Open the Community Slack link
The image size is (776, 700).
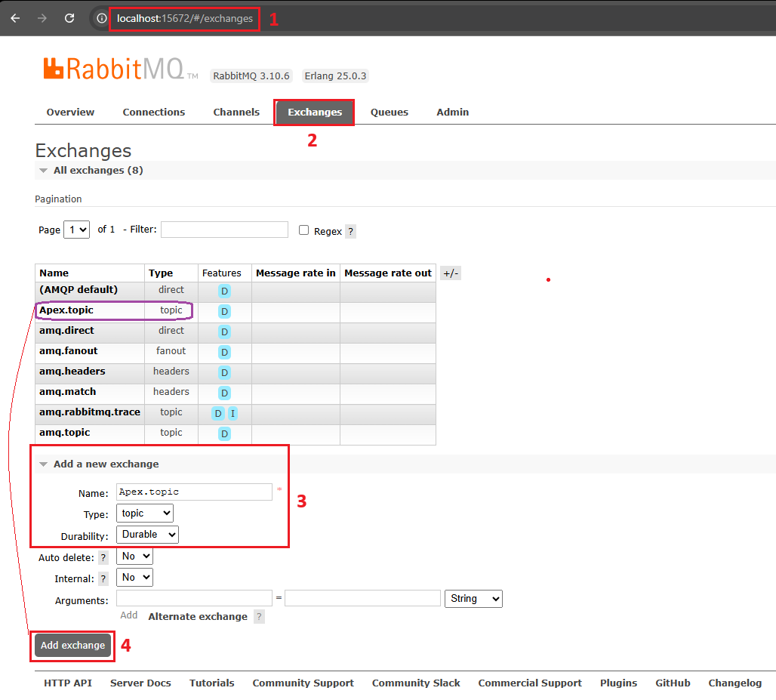coord(416,683)
